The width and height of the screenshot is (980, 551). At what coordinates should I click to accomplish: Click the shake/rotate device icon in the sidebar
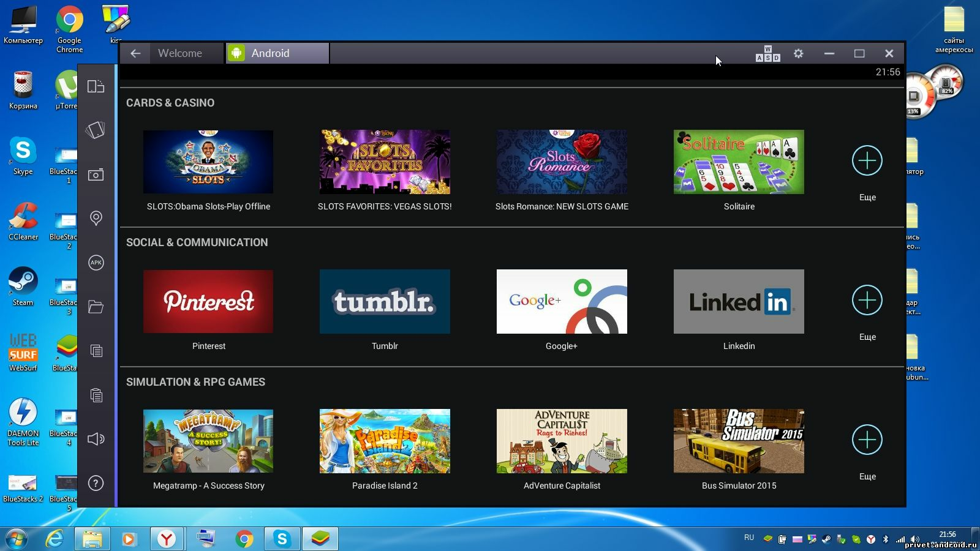[96, 130]
